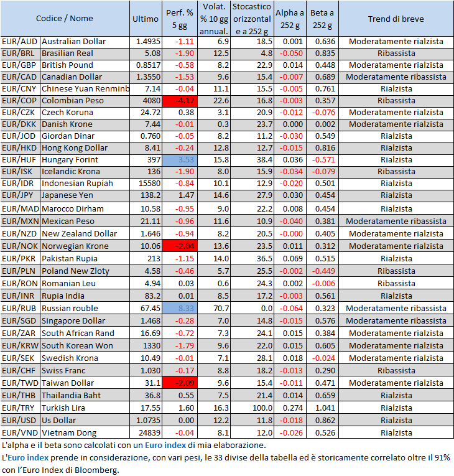Select the EUR/JPY code cell

[x=20, y=195]
